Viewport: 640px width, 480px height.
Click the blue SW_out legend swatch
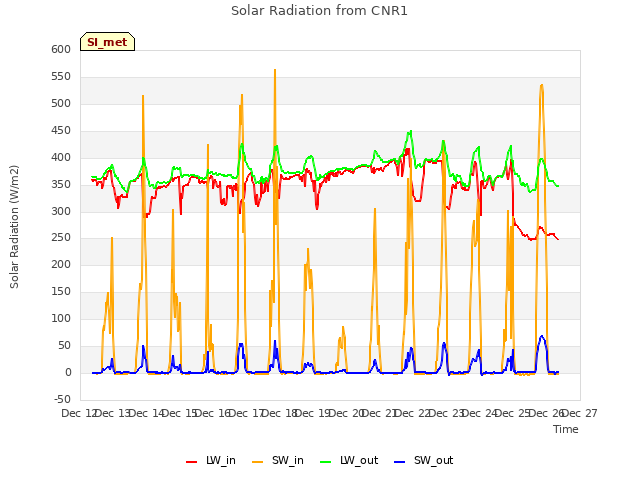pos(400,462)
